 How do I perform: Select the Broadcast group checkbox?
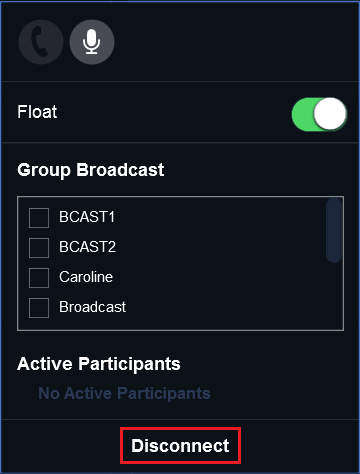click(39, 308)
